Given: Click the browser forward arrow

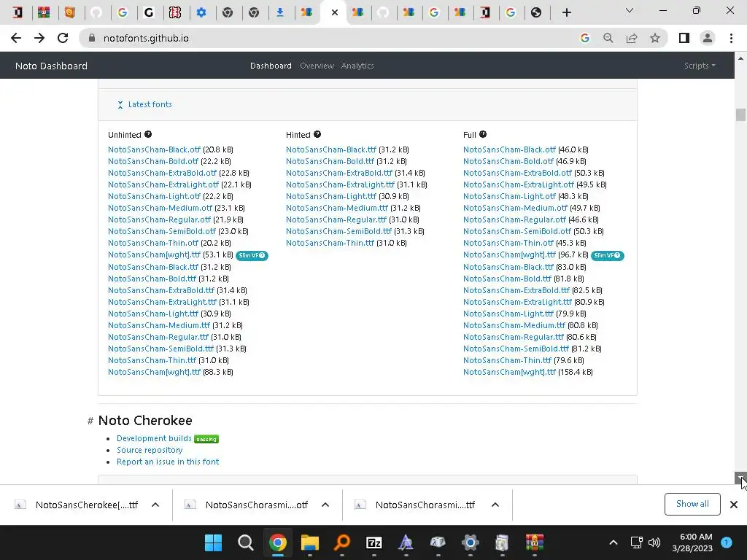Looking at the screenshot, I should [x=39, y=38].
